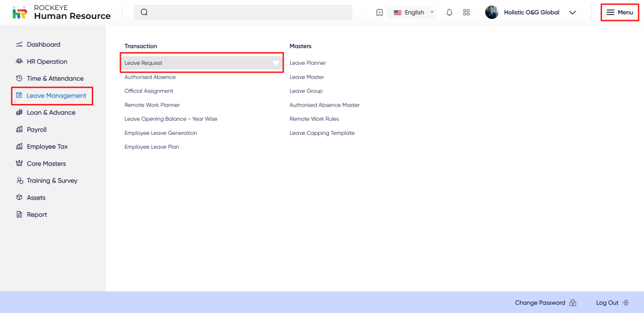
Task: Toggle the hamburger Menu button
Action: [619, 13]
